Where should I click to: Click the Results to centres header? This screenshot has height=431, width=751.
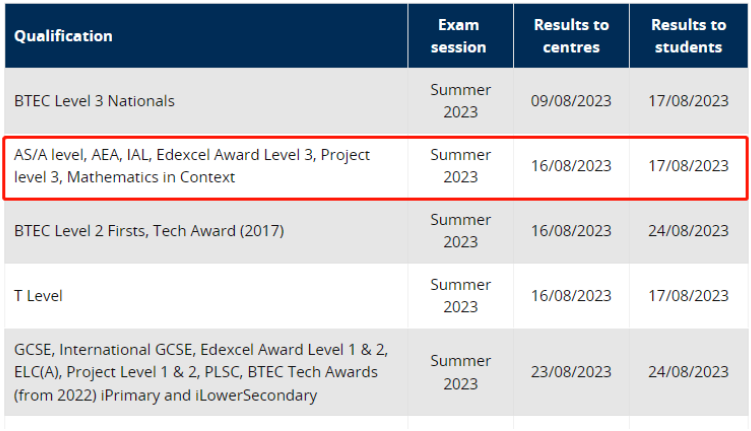point(571,36)
